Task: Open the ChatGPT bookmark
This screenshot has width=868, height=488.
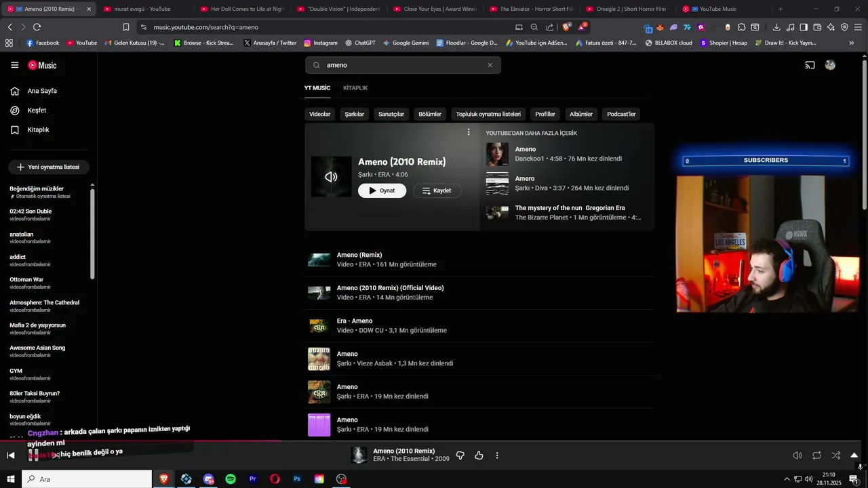Action: point(360,43)
